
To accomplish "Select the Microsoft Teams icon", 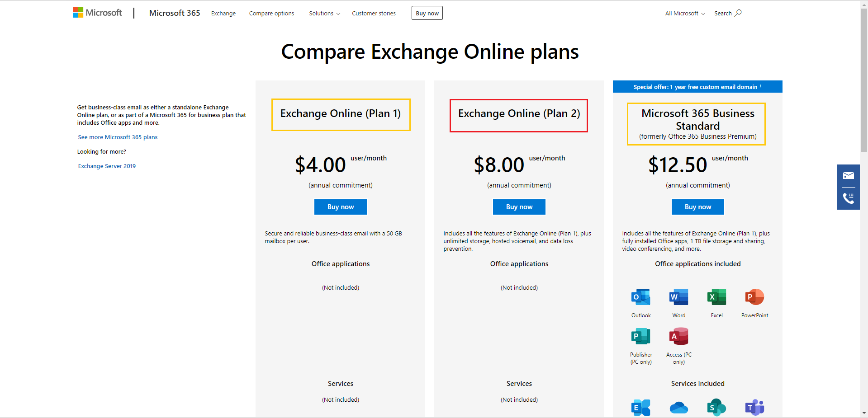I will (754, 407).
